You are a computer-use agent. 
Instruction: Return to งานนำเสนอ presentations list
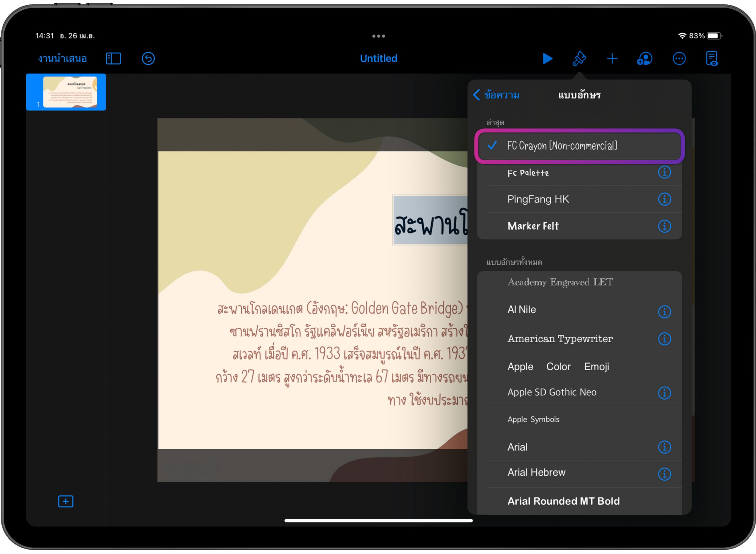[63, 58]
